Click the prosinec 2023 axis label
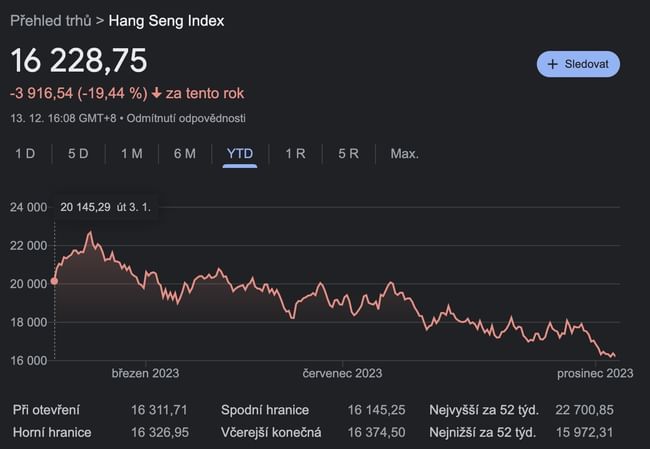Screen dimensions: 650x449 (595, 373)
